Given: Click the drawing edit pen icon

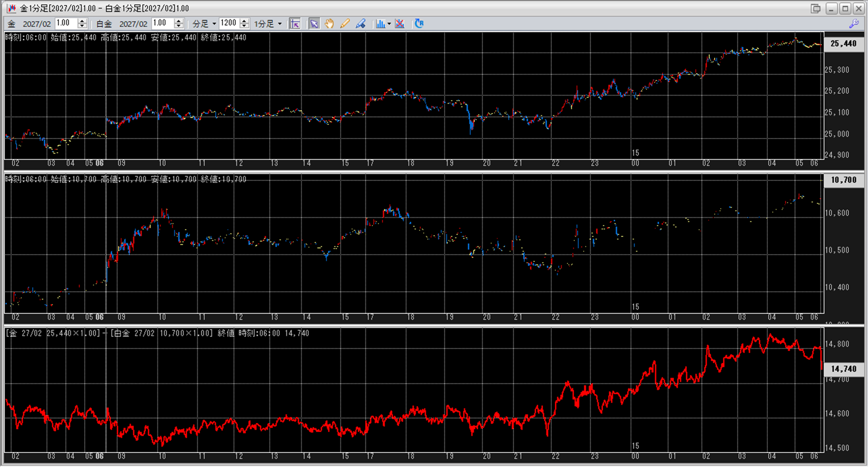Looking at the screenshot, I should click(360, 24).
